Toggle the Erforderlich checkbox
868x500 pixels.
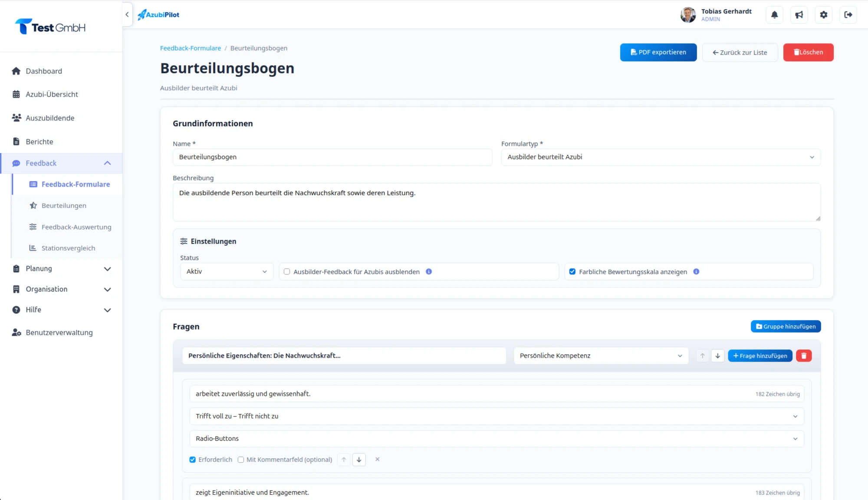(x=193, y=460)
